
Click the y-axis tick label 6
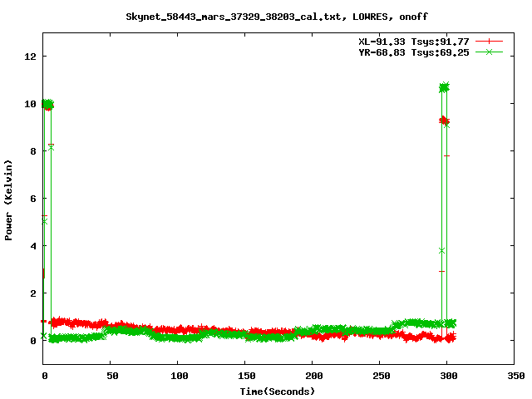33,199
